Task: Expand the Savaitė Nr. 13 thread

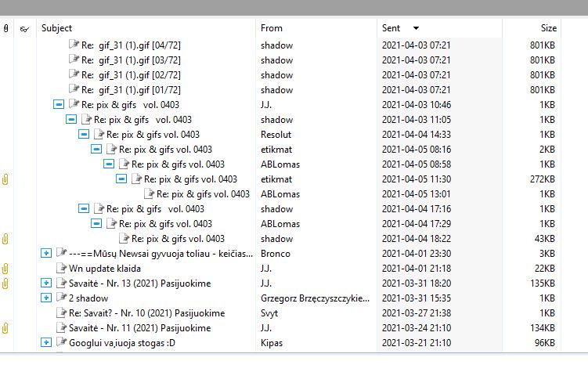Action: point(45,284)
